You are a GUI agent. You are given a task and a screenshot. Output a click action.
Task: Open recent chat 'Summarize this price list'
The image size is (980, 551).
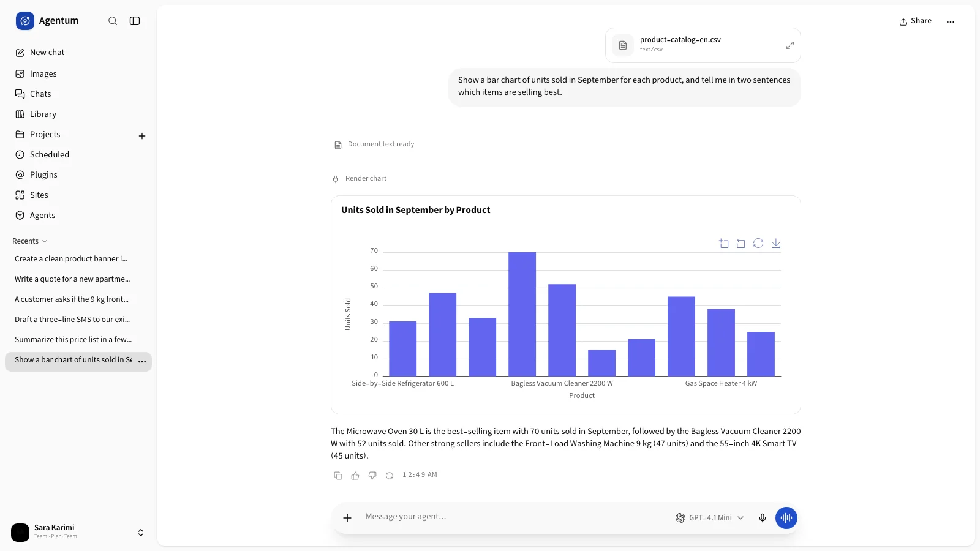tap(78, 340)
